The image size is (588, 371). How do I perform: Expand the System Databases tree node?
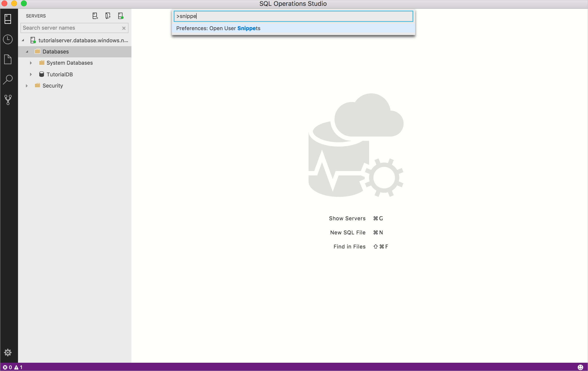30,63
